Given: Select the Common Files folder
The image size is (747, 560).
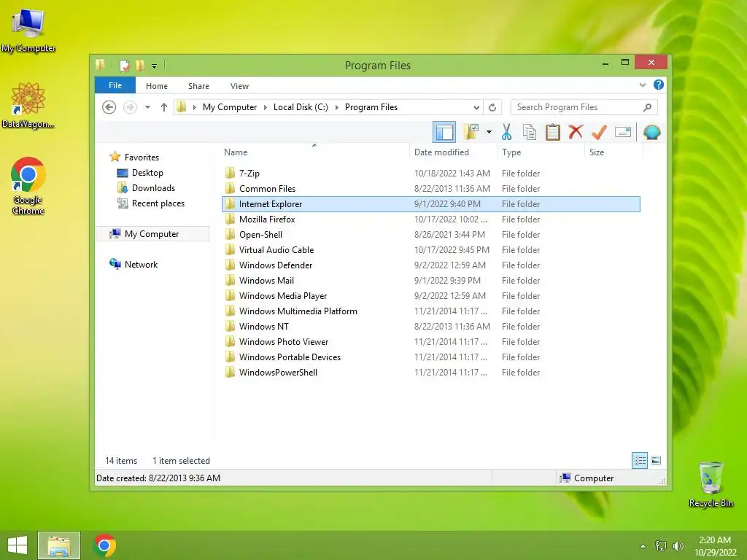Looking at the screenshot, I should (430, 189).
